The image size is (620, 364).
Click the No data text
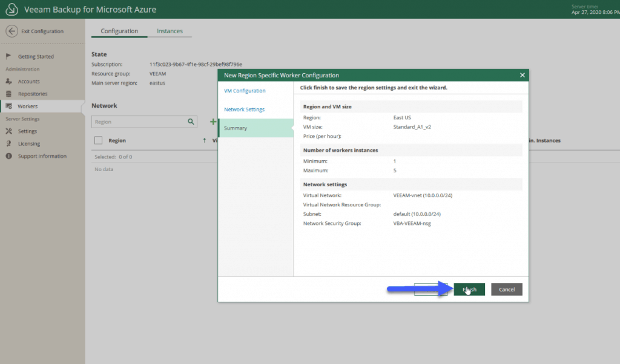point(104,169)
